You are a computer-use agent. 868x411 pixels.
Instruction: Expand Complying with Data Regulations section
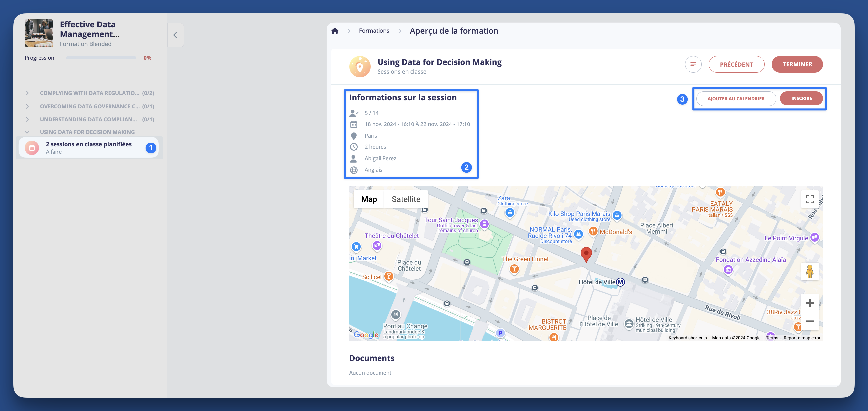point(27,93)
